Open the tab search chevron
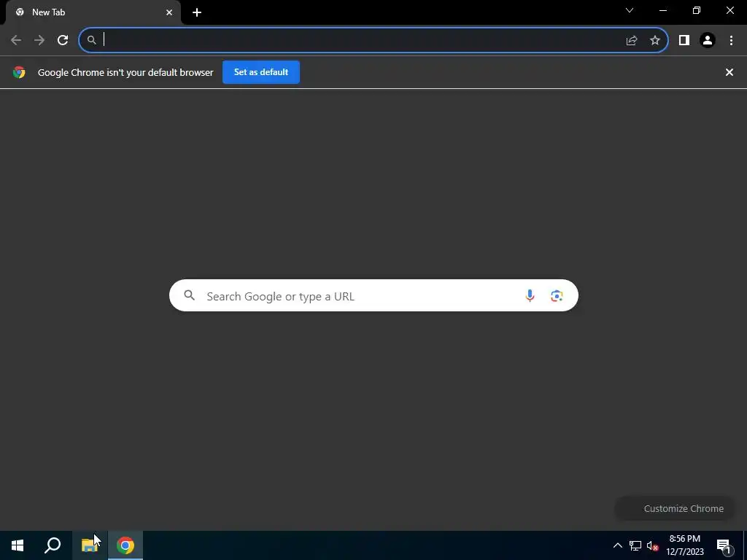Image resolution: width=747 pixels, height=560 pixels. pyautogui.click(x=630, y=10)
